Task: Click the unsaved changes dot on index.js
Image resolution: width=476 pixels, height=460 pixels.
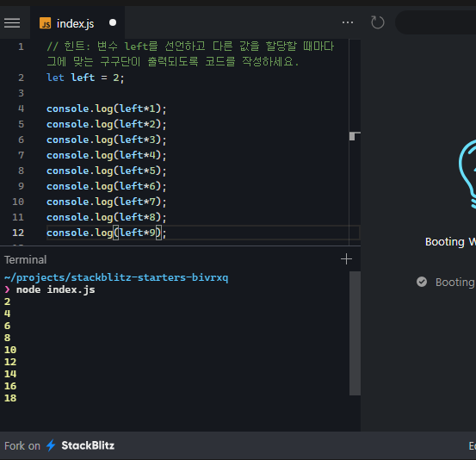Action: pos(113,22)
